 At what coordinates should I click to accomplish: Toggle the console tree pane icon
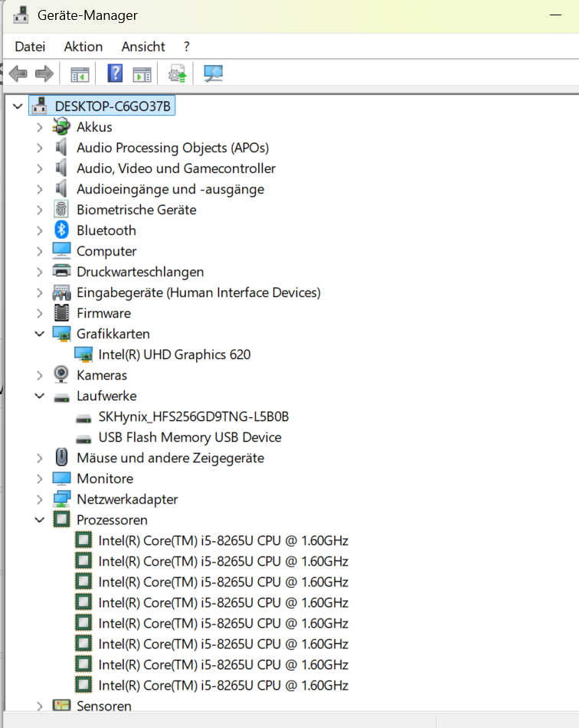(80, 73)
